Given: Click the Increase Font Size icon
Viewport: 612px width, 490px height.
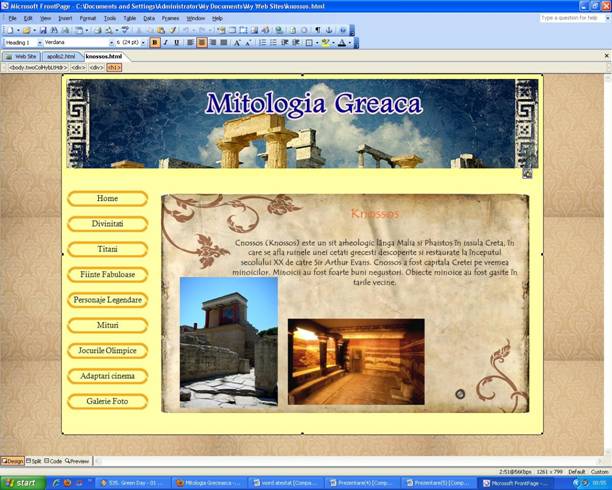Looking at the screenshot, I should (237, 43).
